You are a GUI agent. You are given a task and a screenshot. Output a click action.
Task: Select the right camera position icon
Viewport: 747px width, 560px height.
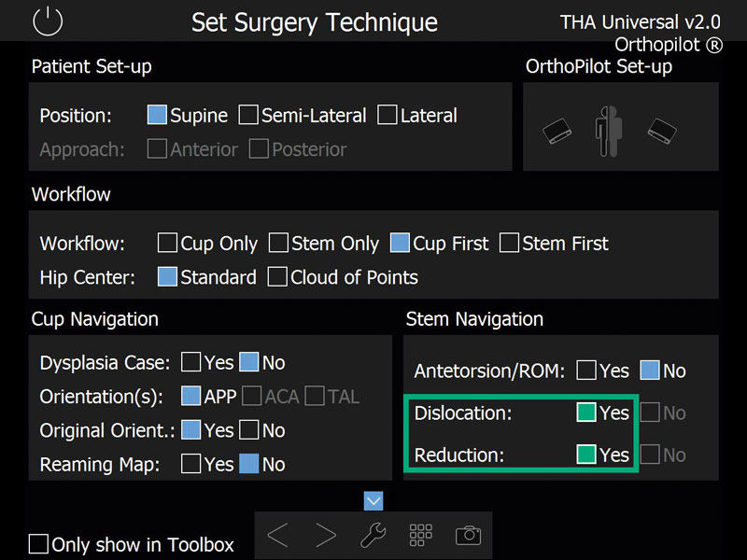pyautogui.click(x=661, y=132)
